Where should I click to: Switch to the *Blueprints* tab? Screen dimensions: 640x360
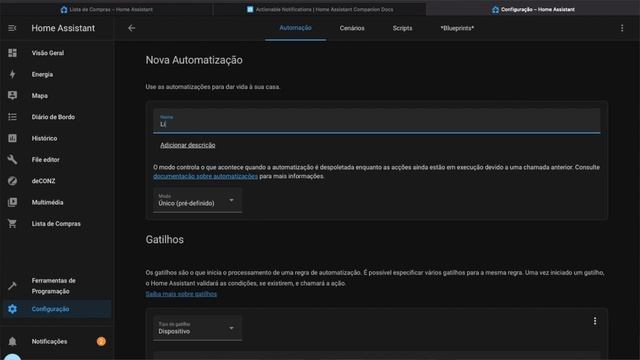[457, 28]
